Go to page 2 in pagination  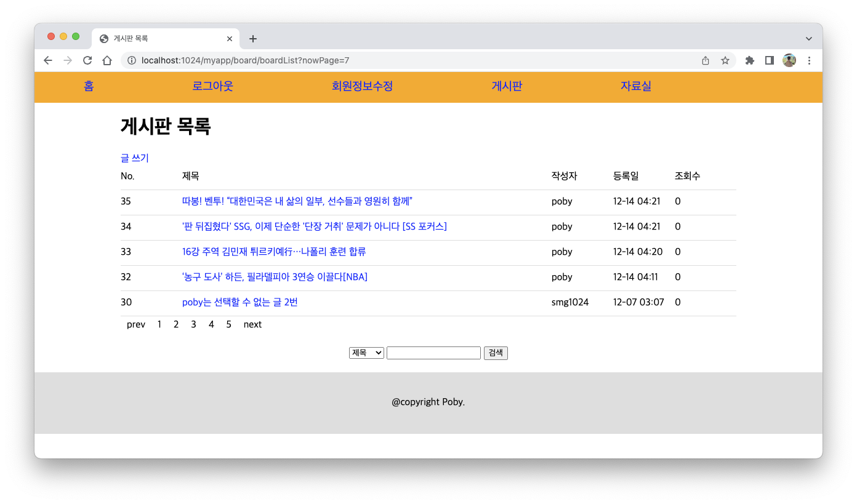[x=176, y=324]
